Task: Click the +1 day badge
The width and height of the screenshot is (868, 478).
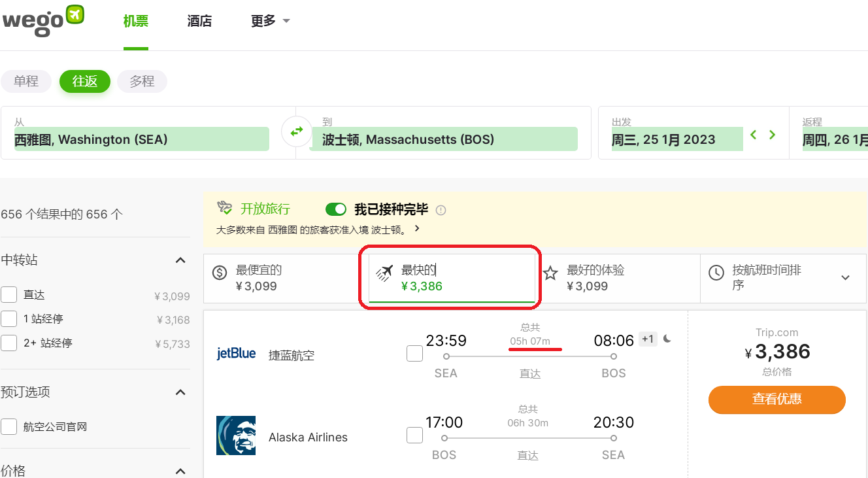Action: coord(648,339)
